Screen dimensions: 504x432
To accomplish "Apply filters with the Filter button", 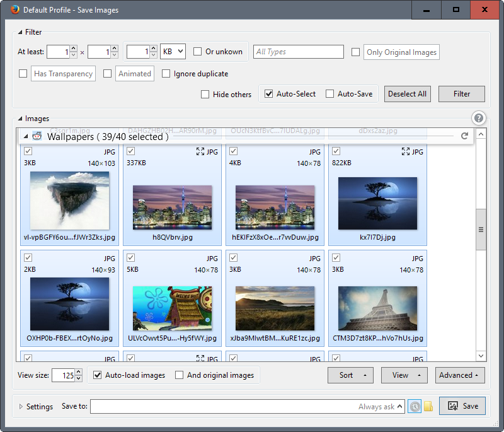I will click(462, 94).
